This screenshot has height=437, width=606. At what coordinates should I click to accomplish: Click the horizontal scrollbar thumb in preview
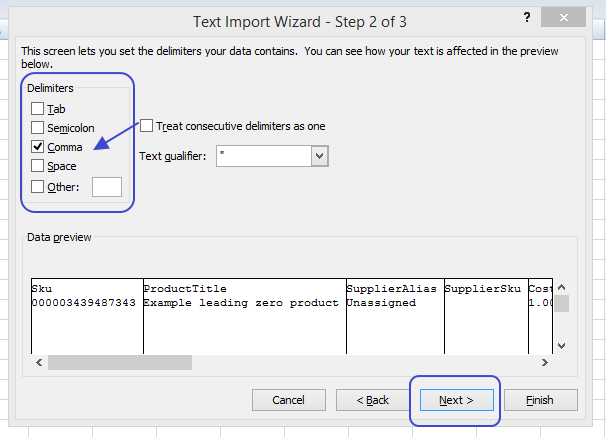pos(120,362)
